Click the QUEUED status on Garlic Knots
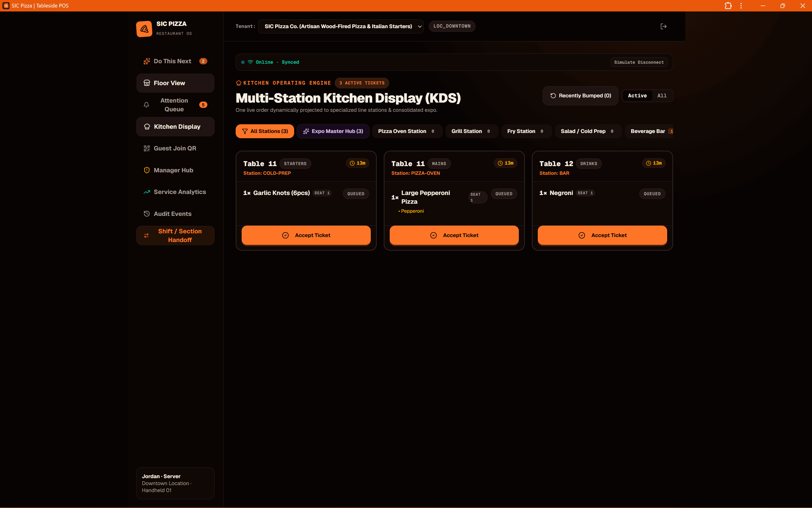Screen dimensions: 812x508 356,193
